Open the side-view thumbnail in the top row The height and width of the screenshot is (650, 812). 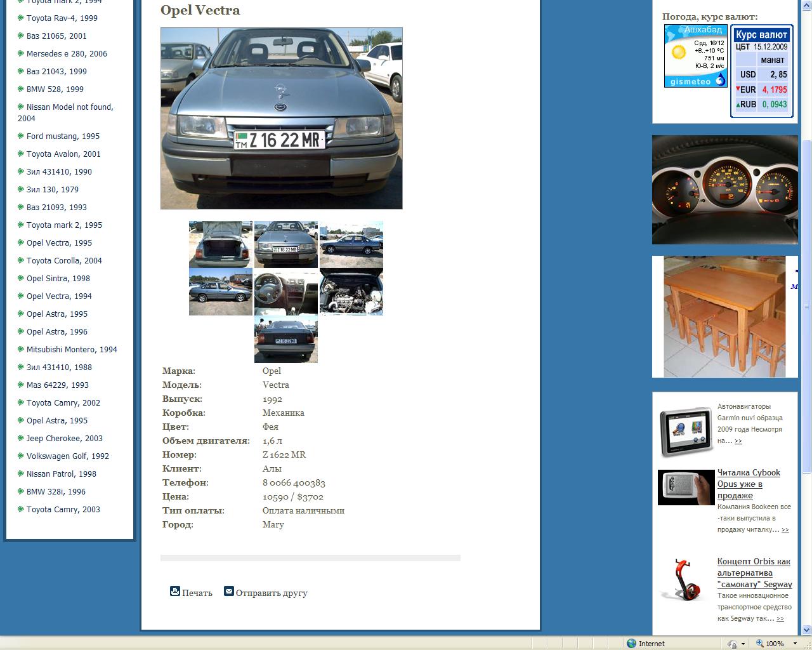coord(351,244)
